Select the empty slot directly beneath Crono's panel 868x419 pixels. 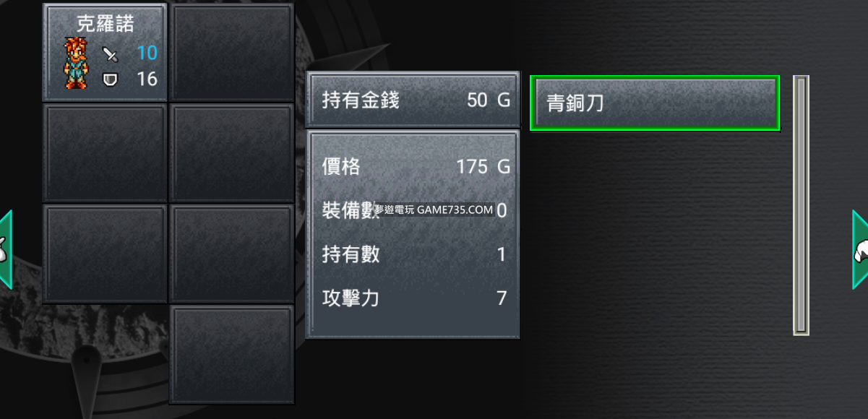(x=106, y=152)
